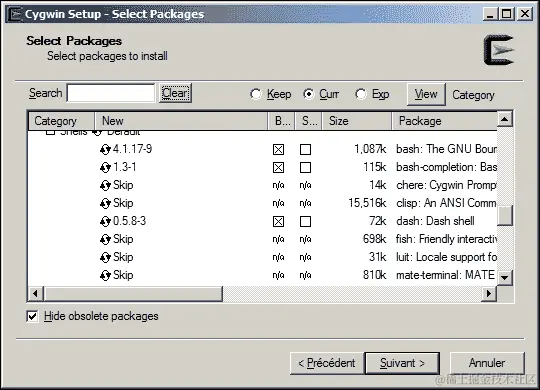Select the Keep radio button

pyautogui.click(x=256, y=94)
